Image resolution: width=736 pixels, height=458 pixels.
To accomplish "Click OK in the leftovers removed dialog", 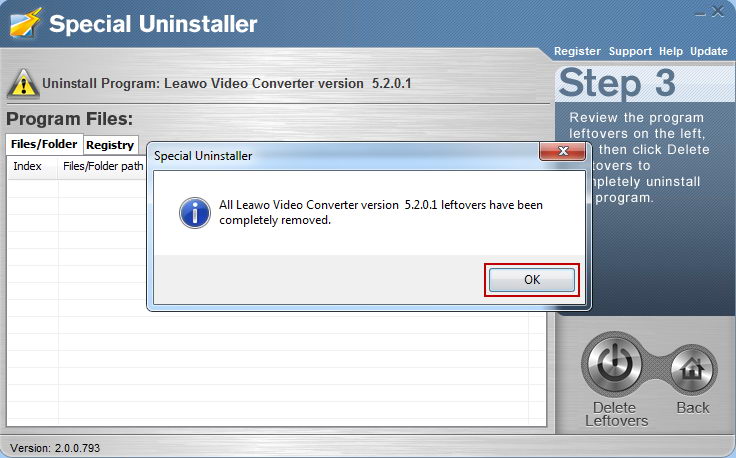I will click(532, 280).
